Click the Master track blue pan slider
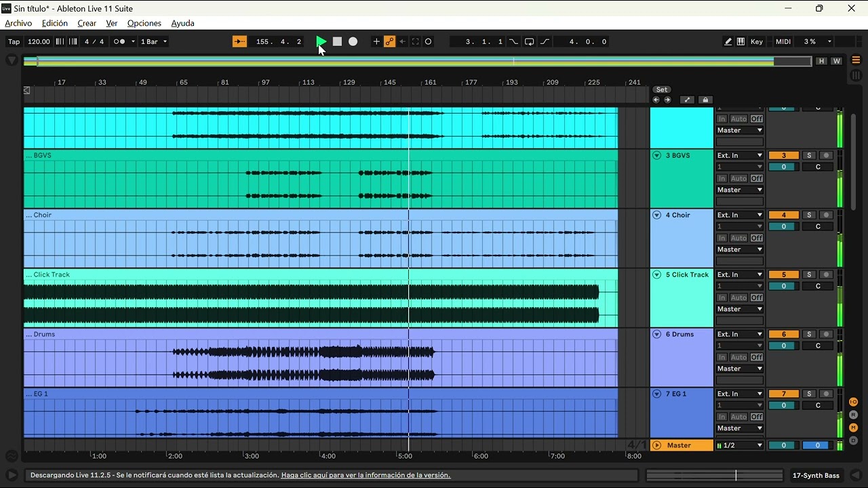This screenshot has height=488, width=868. pyautogui.click(x=817, y=445)
